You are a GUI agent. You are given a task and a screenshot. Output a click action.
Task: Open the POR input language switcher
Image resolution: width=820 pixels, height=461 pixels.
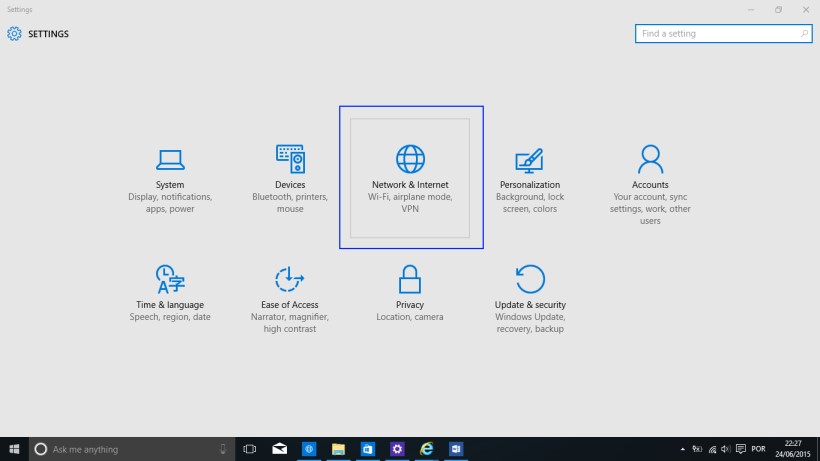757,449
